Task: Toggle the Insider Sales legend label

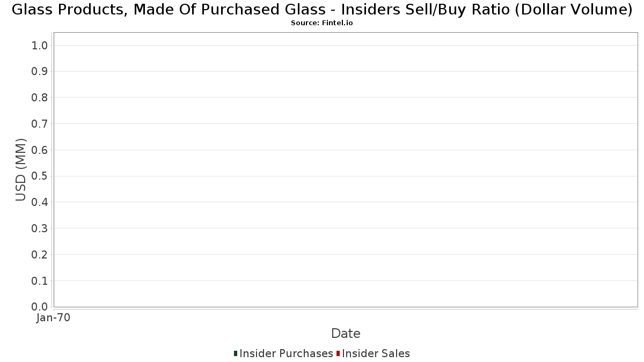Action: (x=376, y=353)
